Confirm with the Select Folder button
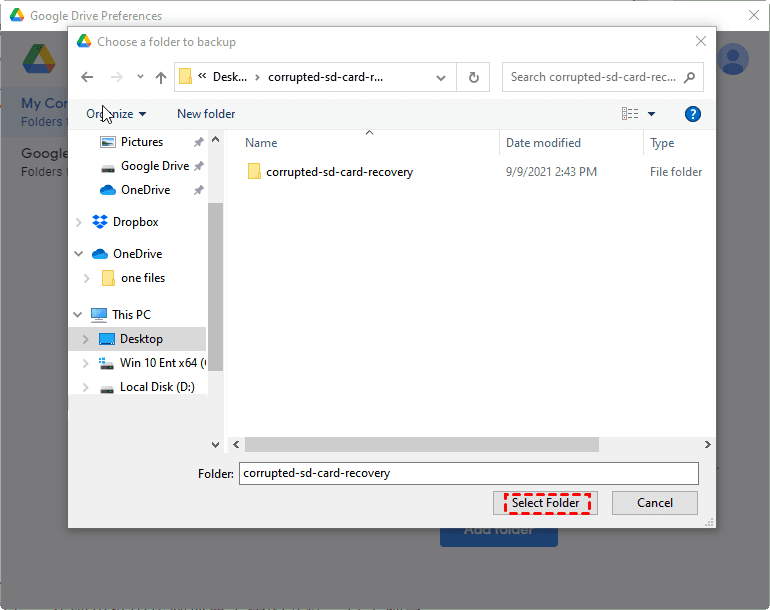This screenshot has width=770, height=610. 545,503
